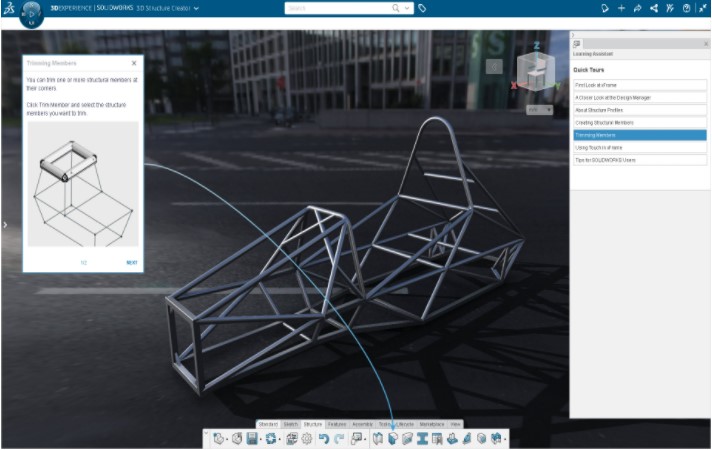Viewport: 712px width, 450px height.
Task: Click the trim member illustration thumbnail
Action: pyautogui.click(x=83, y=184)
